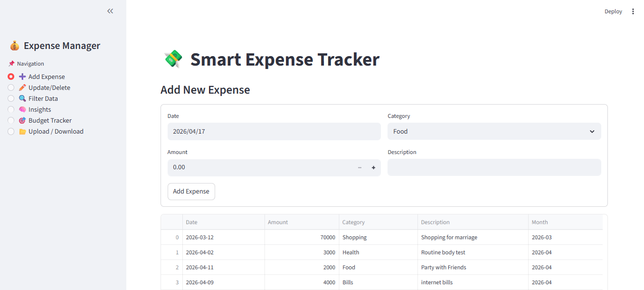Viewport: 644px width, 290px height.
Task: Click the Amount column header in table
Action: tap(278, 222)
